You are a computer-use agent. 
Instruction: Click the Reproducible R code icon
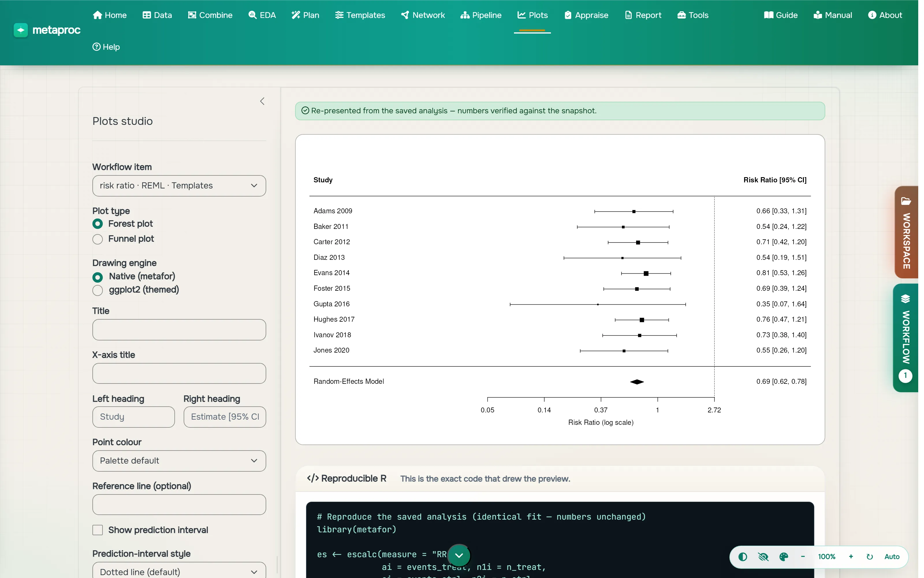[x=313, y=478]
